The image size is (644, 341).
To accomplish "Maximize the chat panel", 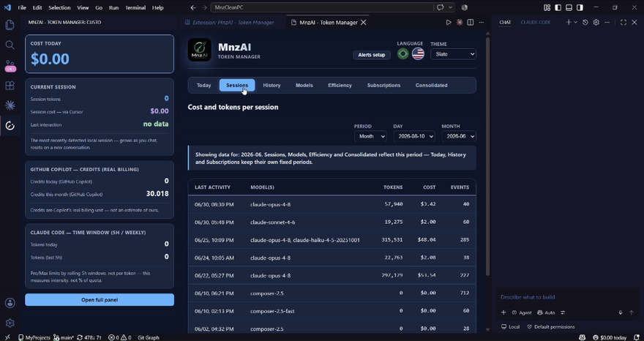I will pyautogui.click(x=624, y=22).
